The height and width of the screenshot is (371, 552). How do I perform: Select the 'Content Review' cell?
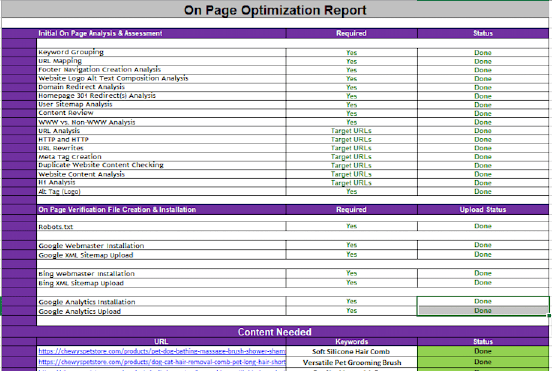tap(162, 113)
